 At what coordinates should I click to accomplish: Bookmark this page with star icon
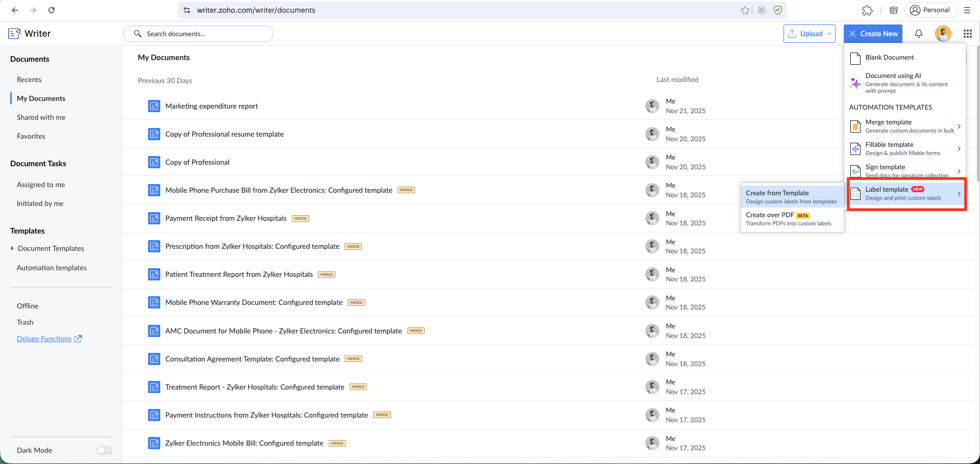(745, 10)
